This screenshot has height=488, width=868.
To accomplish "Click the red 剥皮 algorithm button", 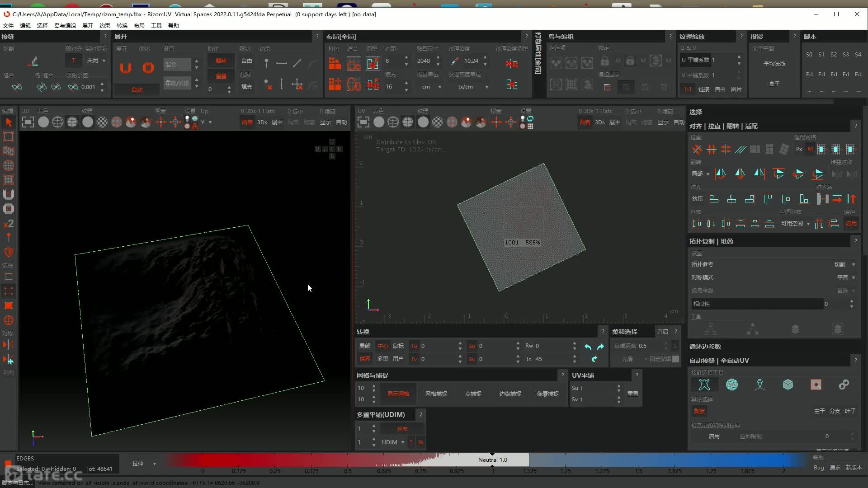I will click(x=699, y=411).
